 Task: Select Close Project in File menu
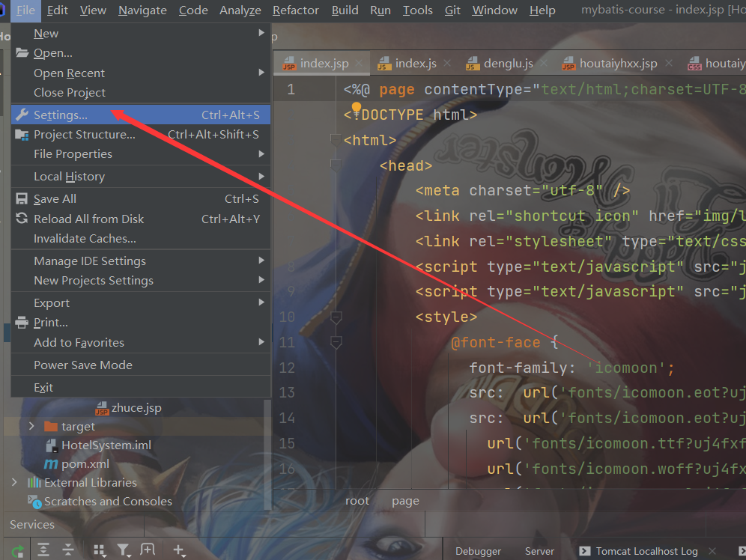(x=140, y=92)
